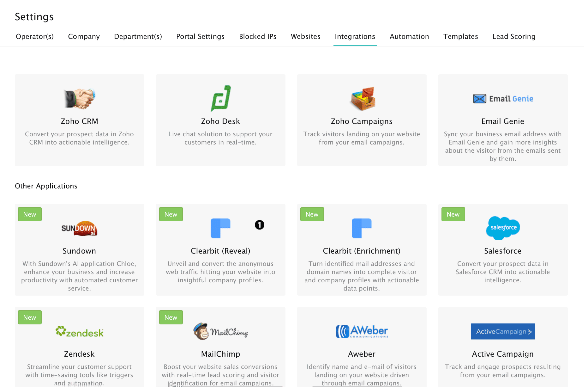Click the Email Genie envelope logo
Image resolution: width=588 pixels, height=387 pixels.
(503, 99)
